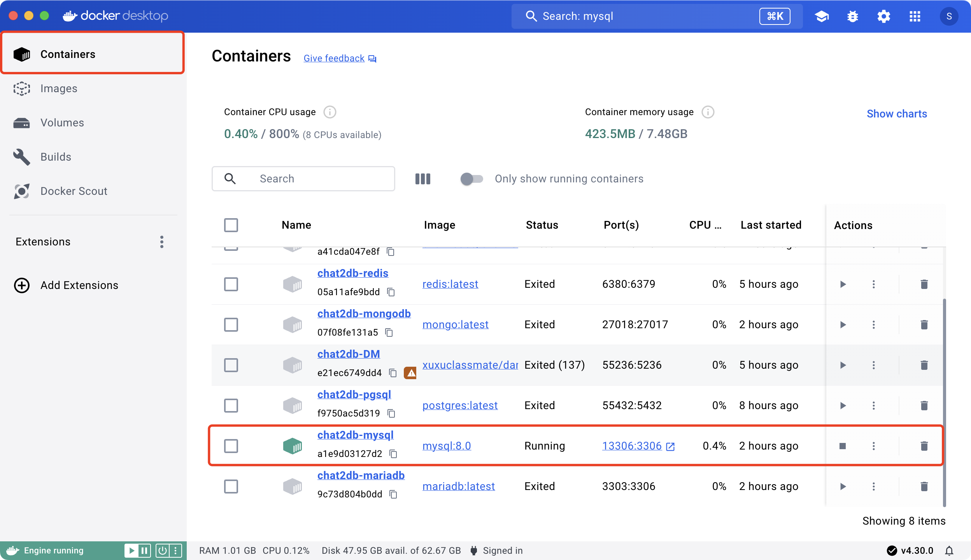Select chat2db-DM row checkbox
The image size is (971, 560).
[x=231, y=365]
